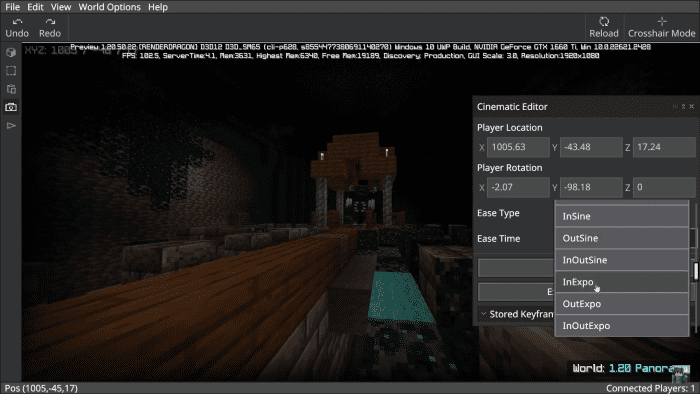Click the Ease Time label
The height and width of the screenshot is (394, 700).
498,239
